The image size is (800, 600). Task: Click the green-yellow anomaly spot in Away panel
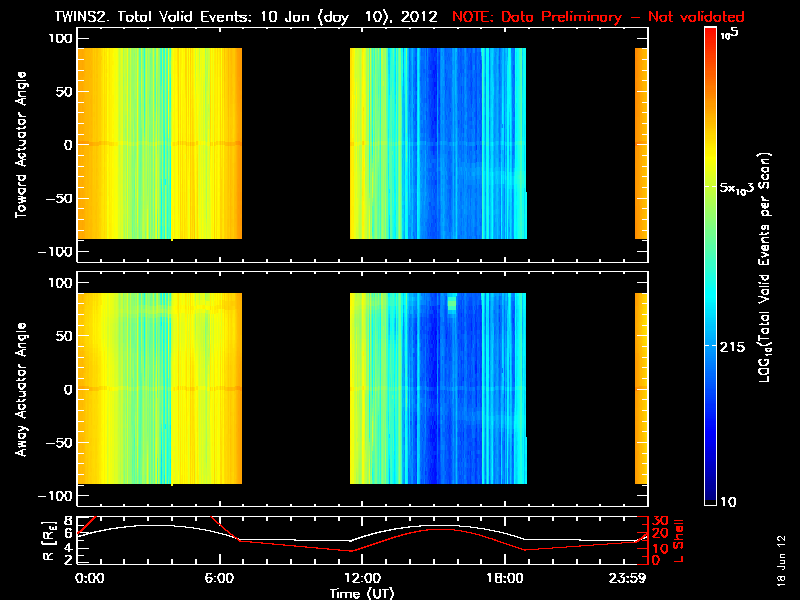pos(452,303)
